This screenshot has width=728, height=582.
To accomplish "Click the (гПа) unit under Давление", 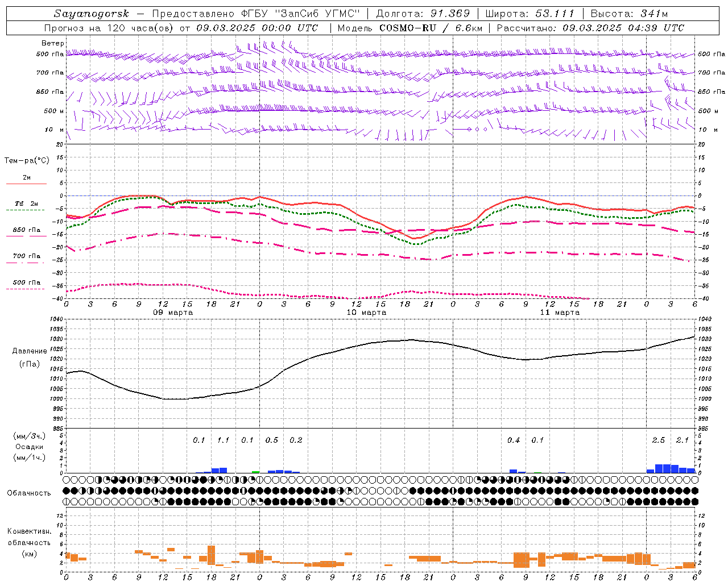I will [x=30, y=364].
